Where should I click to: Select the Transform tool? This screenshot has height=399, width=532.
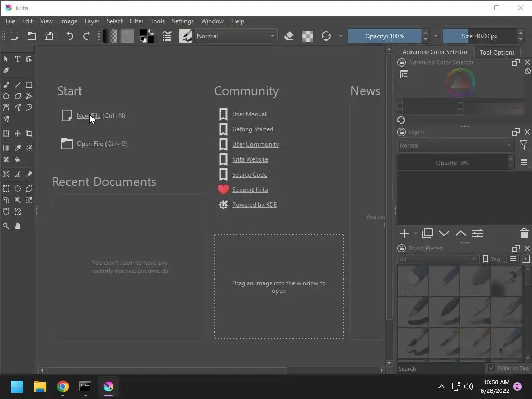pyautogui.click(x=6, y=134)
